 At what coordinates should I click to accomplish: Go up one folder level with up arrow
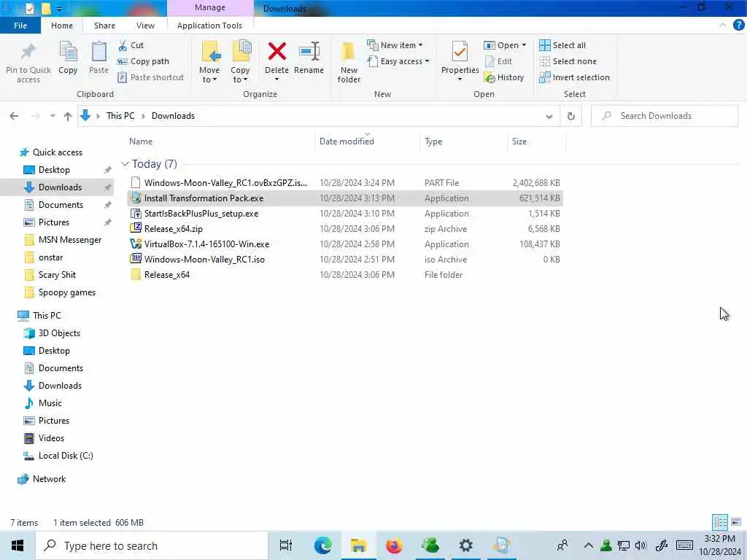pos(68,116)
